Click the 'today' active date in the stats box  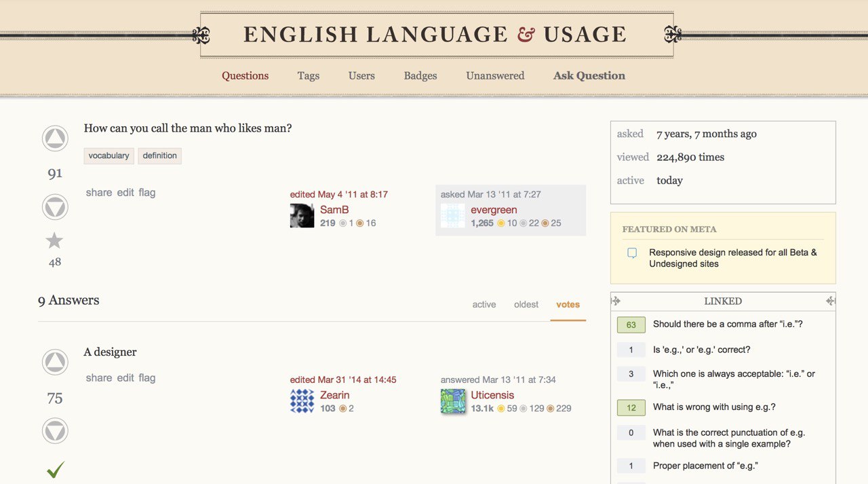coord(669,180)
